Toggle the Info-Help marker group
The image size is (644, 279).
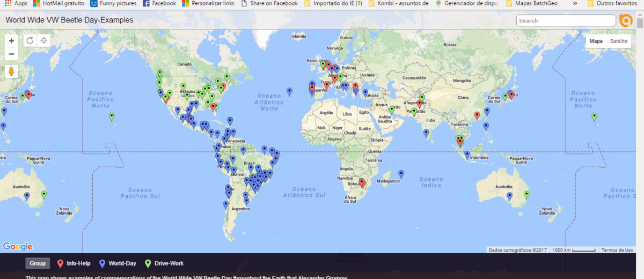pyautogui.click(x=74, y=263)
